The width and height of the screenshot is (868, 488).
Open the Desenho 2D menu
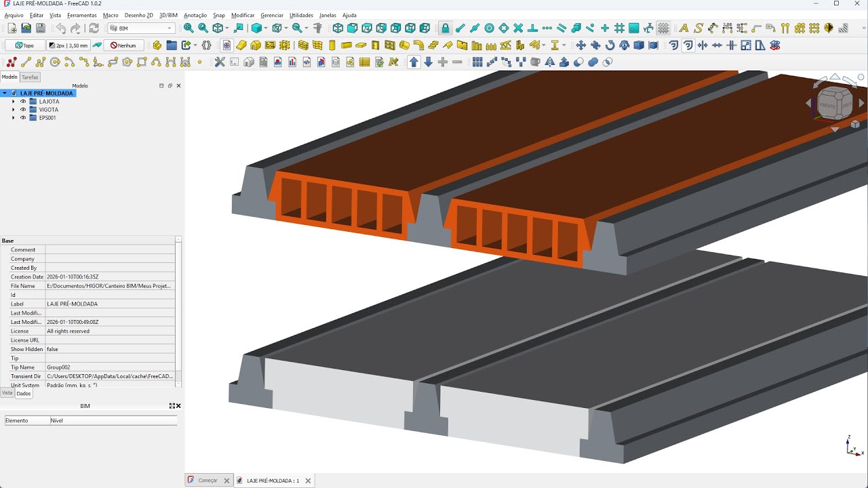tap(139, 15)
